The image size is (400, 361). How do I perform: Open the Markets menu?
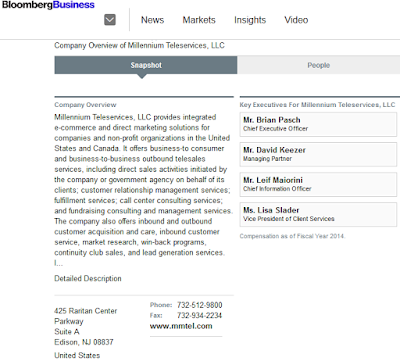pyautogui.click(x=199, y=20)
